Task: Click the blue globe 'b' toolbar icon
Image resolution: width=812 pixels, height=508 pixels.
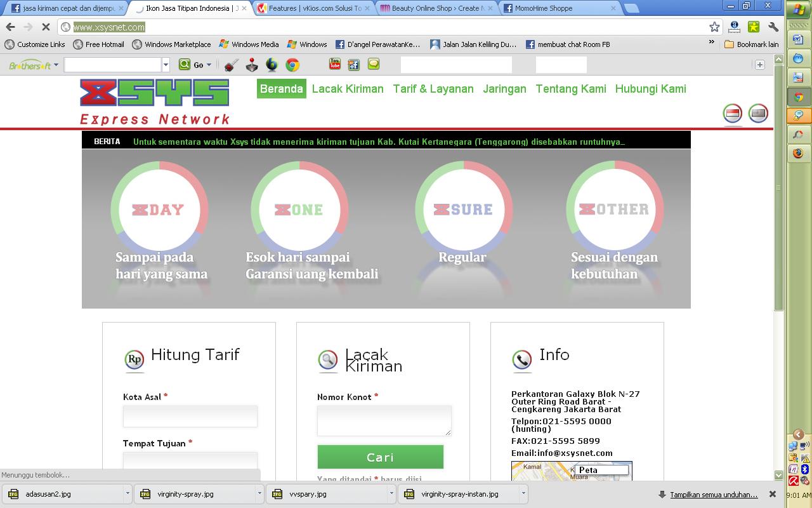Action: coord(272,64)
